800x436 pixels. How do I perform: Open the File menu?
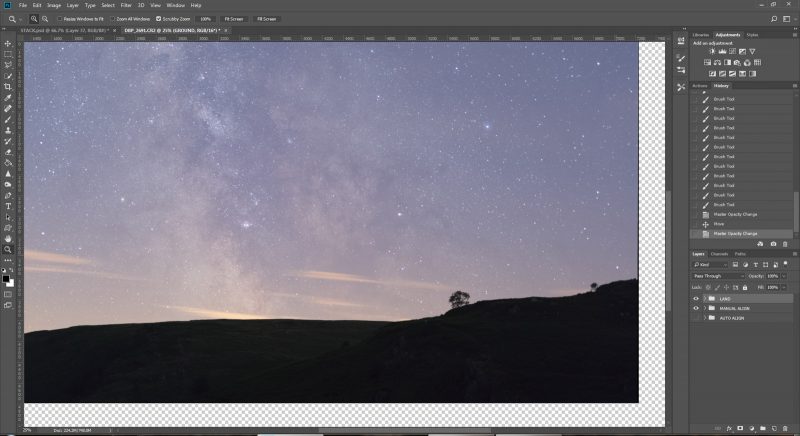click(x=22, y=5)
